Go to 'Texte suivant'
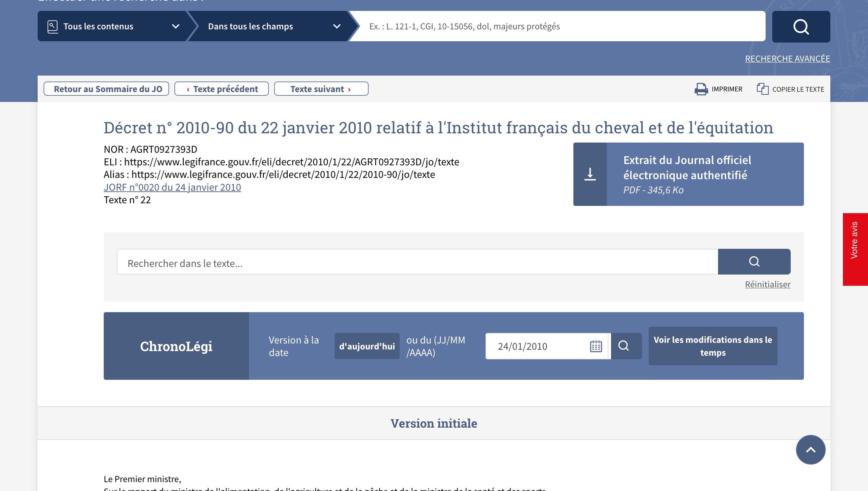Viewport: 868px width, 491px height. [x=321, y=89]
